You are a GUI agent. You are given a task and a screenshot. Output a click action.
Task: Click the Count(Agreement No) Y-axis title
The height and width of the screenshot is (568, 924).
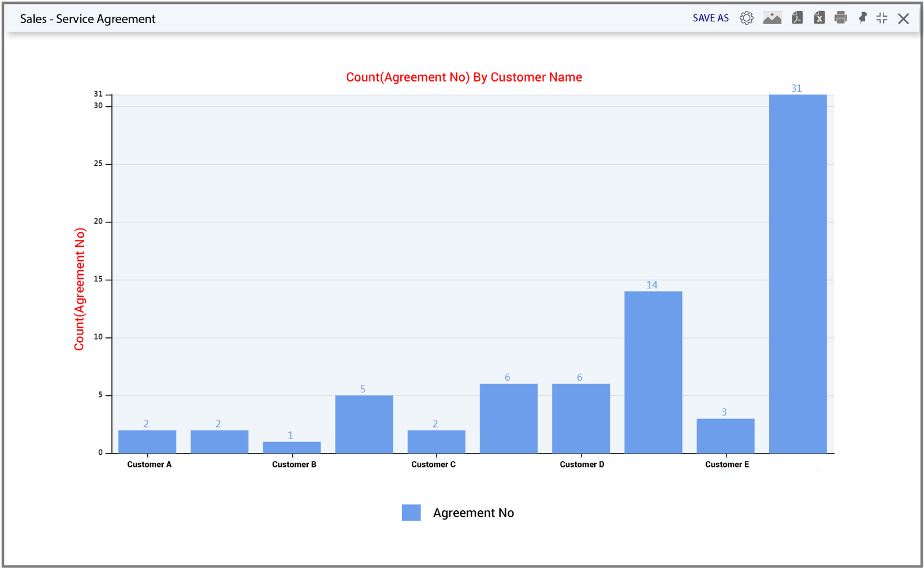point(80,289)
